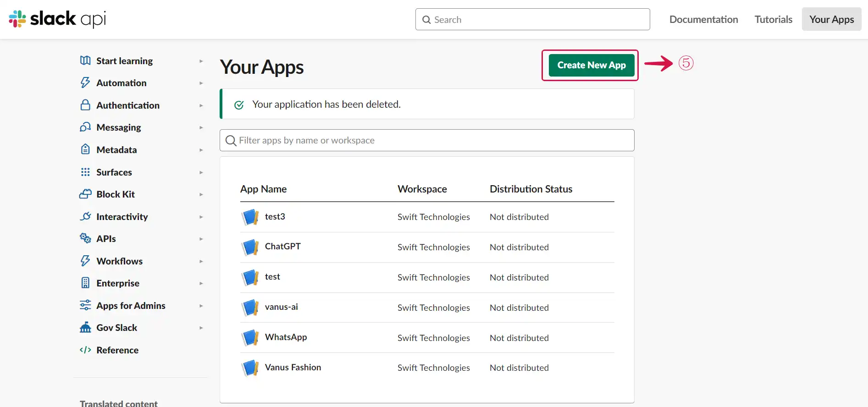Expand the Block Kit section arrow

[201, 194]
